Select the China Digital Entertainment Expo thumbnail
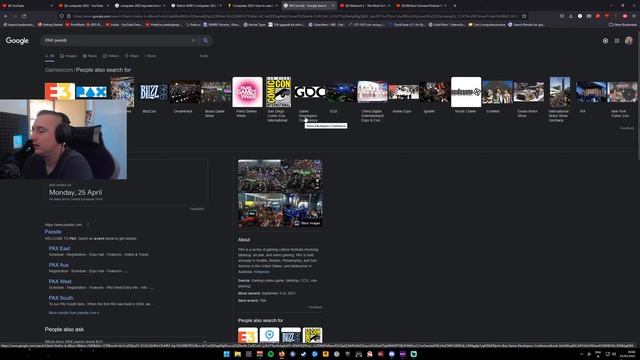Viewport: 640px width, 360px height. 372,92
